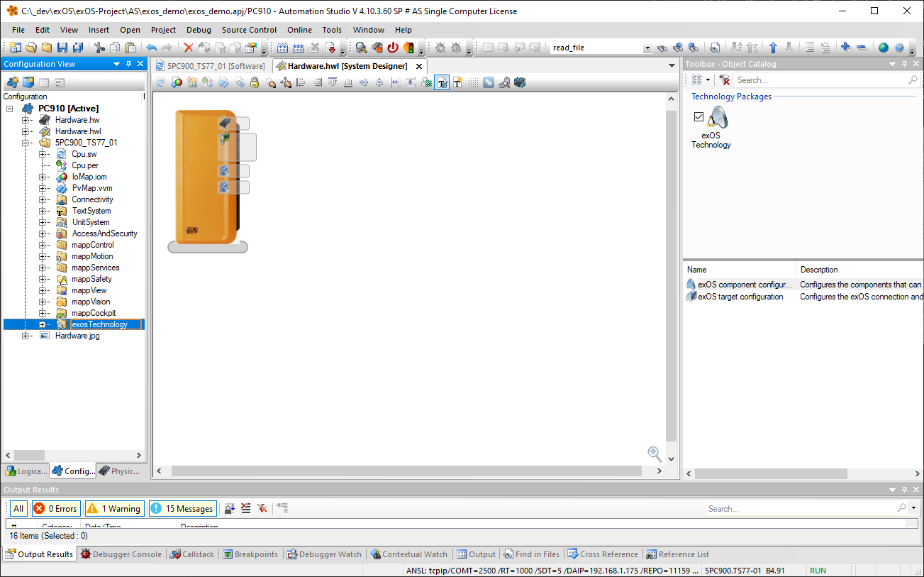Click the Undo arrow icon
Image resolution: width=924 pixels, height=577 pixels.
(x=151, y=48)
